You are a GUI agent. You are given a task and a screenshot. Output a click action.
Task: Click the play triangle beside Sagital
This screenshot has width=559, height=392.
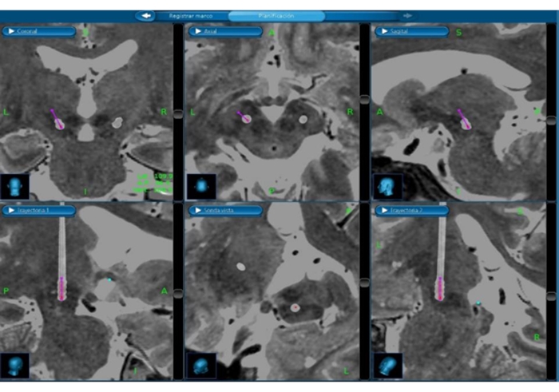pyautogui.click(x=384, y=31)
